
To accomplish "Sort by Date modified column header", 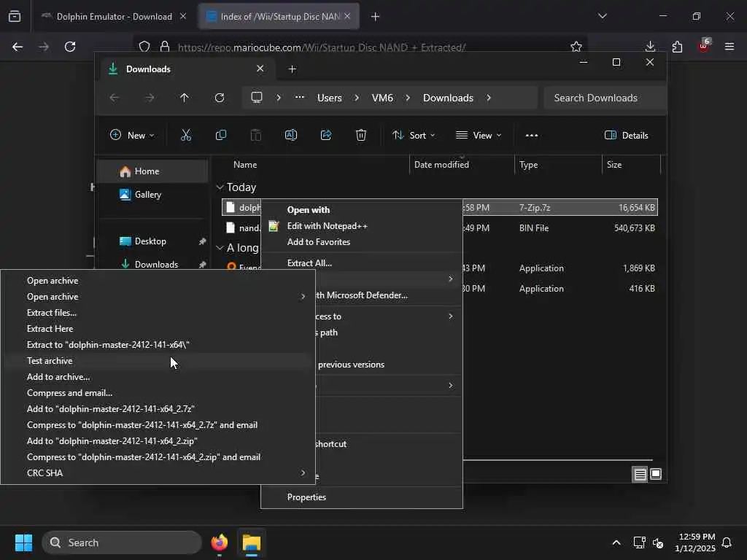I will tap(441, 165).
